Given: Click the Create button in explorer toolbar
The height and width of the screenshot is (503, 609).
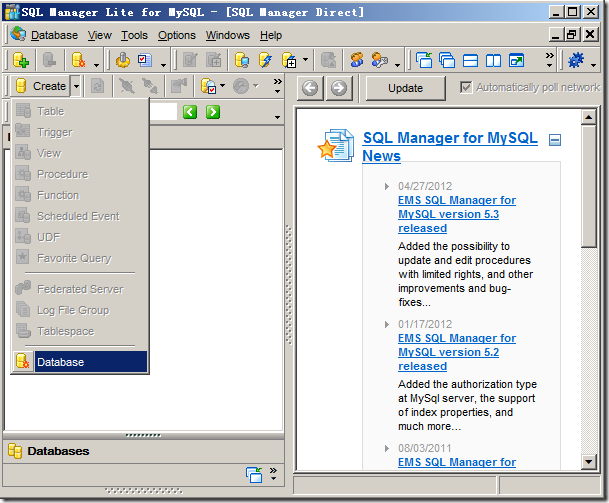Looking at the screenshot, I should click(x=40, y=86).
